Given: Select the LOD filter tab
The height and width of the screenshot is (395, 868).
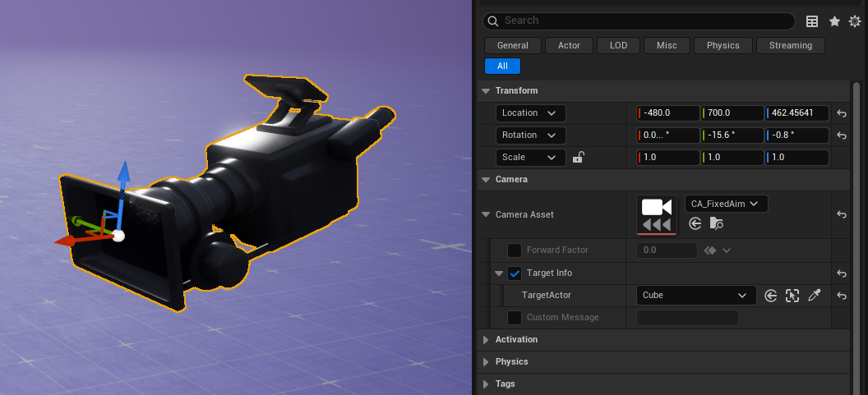Looking at the screenshot, I should tap(618, 45).
